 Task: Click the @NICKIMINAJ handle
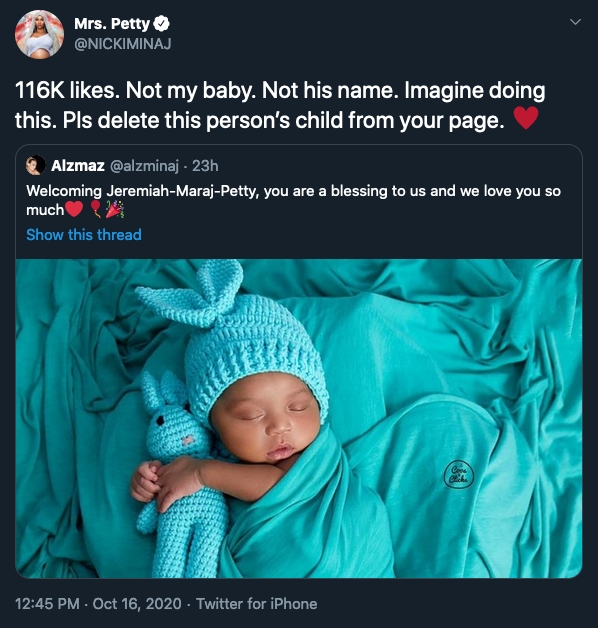(x=123, y=44)
